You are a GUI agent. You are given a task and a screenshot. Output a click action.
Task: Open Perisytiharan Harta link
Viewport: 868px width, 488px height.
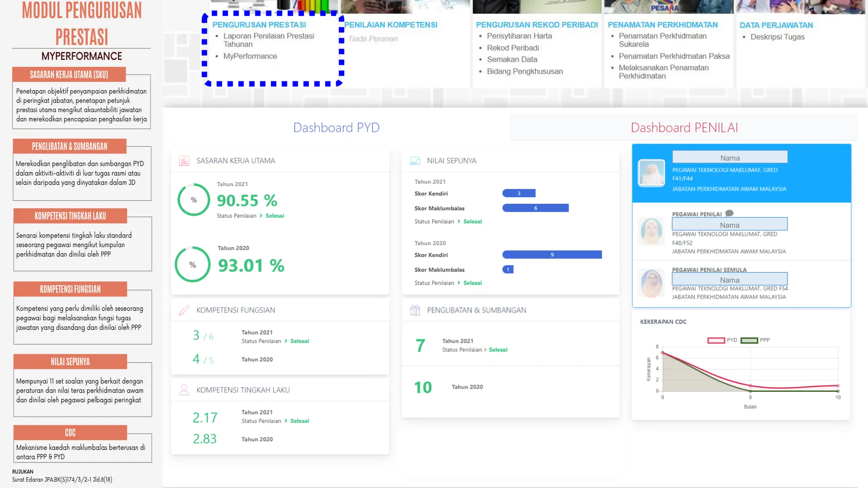[519, 36]
